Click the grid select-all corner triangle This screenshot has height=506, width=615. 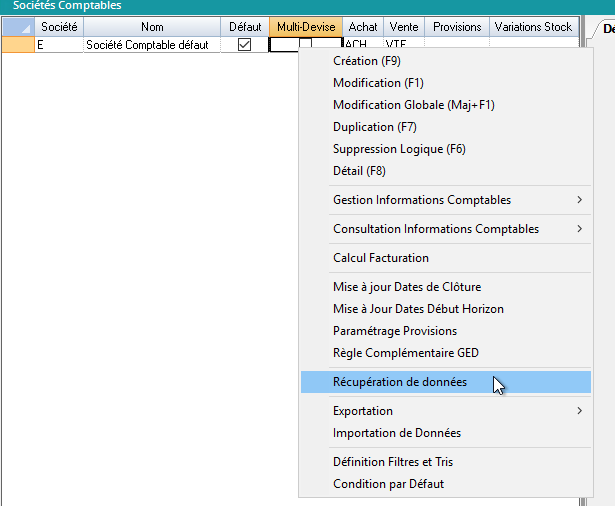click(18, 27)
